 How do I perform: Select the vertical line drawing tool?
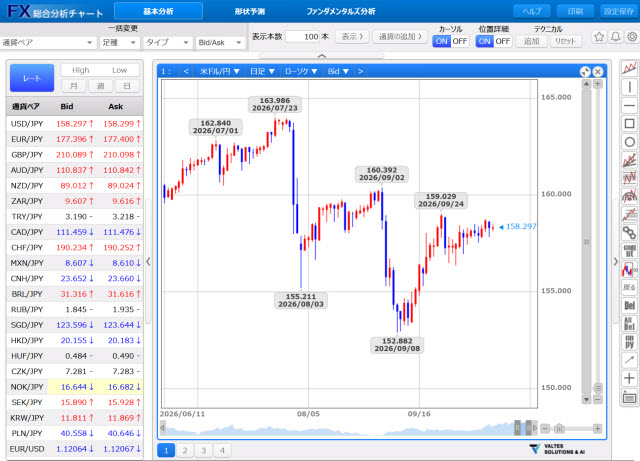(629, 87)
